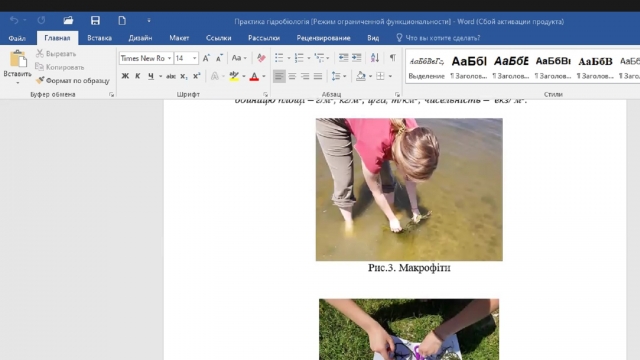Expand the font name dropdown arrow

[169, 58]
